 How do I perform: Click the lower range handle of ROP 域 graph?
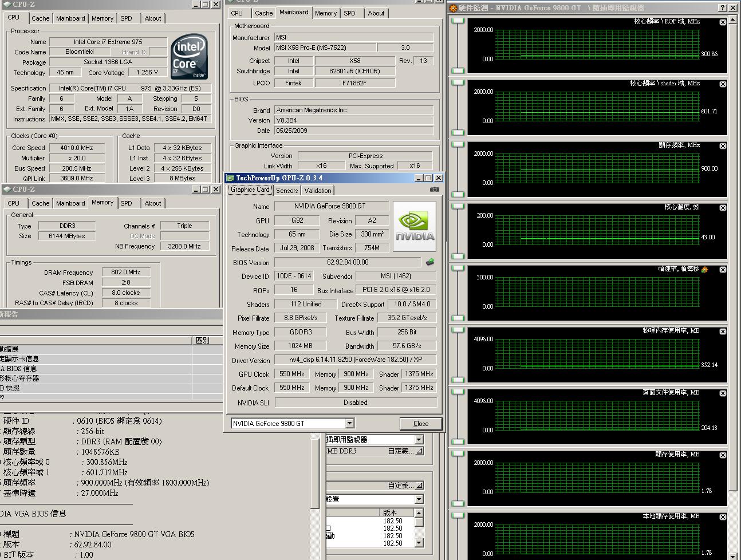(x=458, y=70)
